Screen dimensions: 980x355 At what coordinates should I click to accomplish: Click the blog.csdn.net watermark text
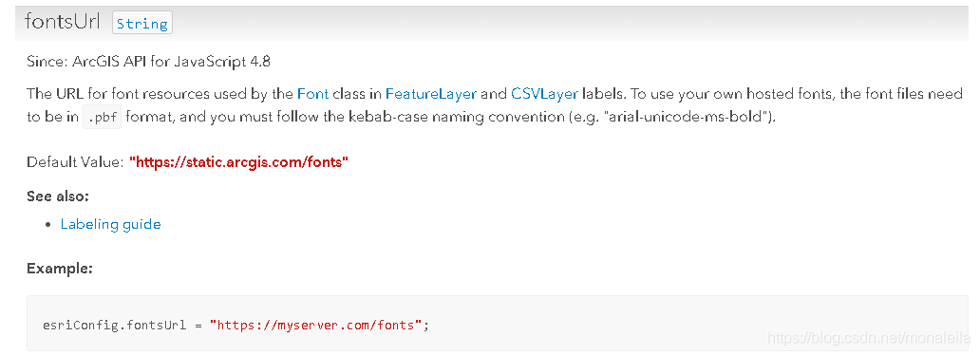tap(868, 338)
